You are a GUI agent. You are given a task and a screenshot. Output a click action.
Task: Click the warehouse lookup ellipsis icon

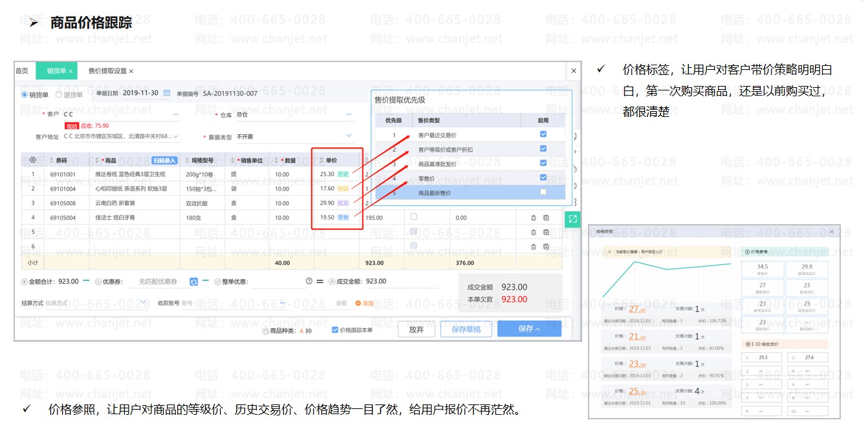pos(349,114)
